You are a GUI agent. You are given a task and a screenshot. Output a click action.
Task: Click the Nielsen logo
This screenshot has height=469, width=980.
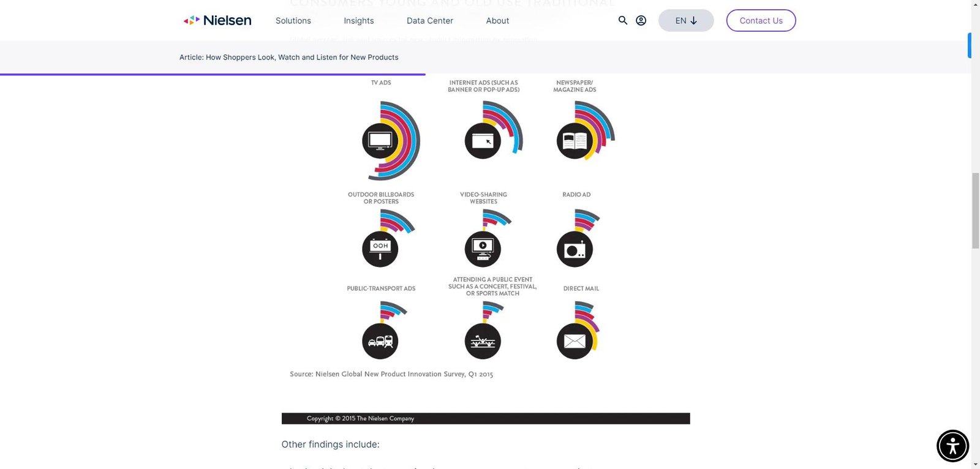coord(217,20)
